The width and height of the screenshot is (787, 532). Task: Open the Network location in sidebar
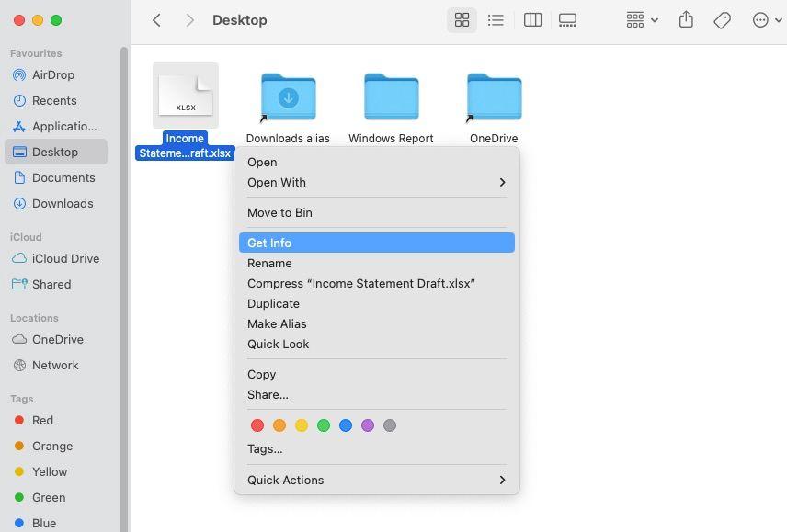[x=55, y=365]
